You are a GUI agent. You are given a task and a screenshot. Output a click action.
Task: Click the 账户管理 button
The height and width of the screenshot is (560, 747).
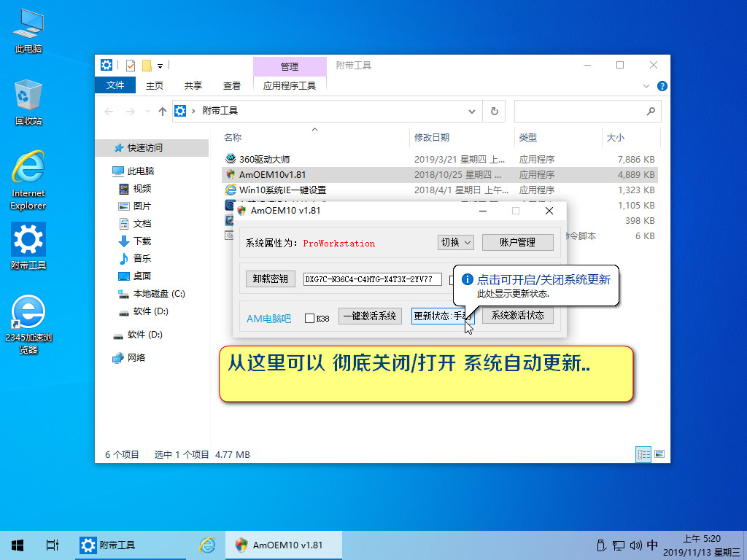pyautogui.click(x=517, y=242)
